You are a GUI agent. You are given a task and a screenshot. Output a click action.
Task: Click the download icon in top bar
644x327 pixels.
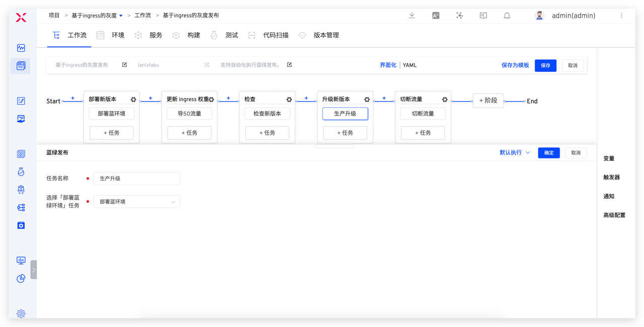[412, 16]
